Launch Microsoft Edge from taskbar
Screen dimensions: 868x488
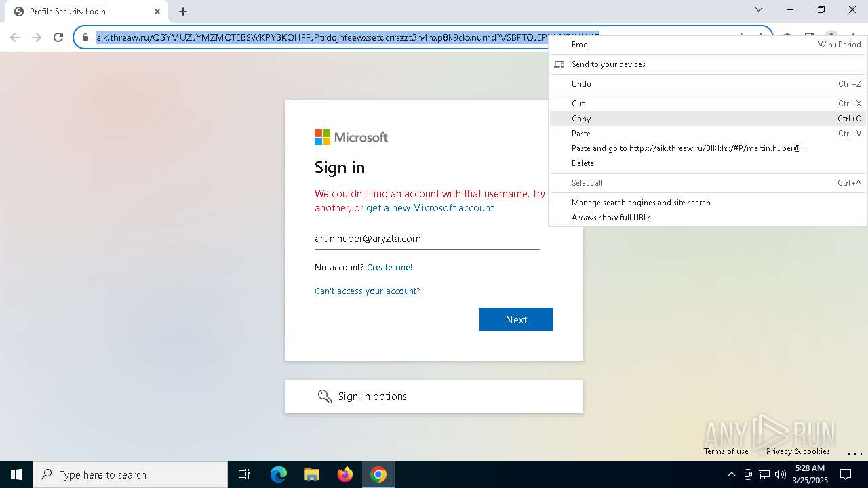[279, 474]
